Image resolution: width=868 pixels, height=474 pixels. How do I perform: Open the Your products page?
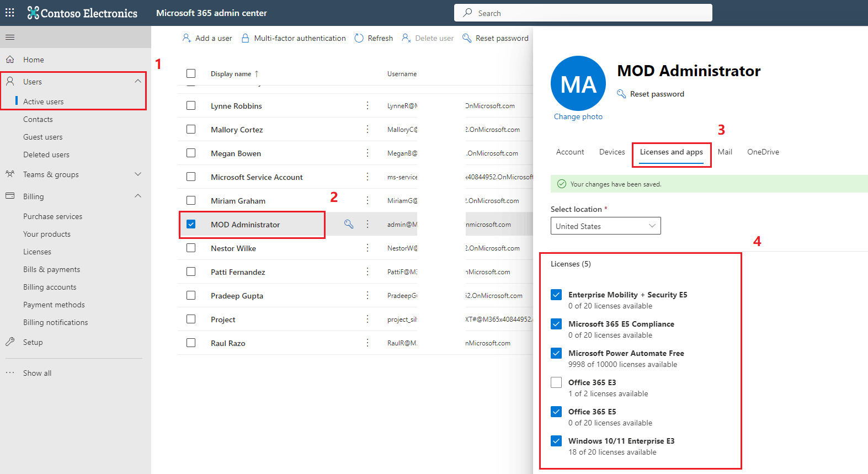tap(47, 234)
